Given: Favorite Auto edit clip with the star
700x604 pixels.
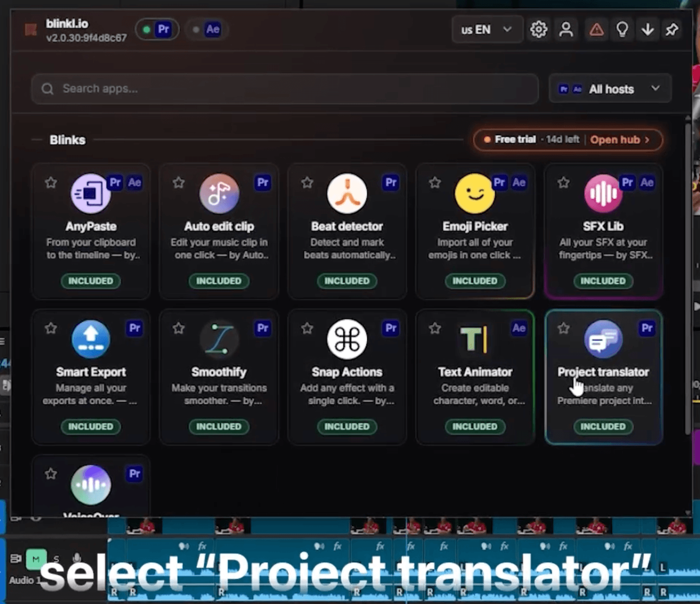Looking at the screenshot, I should [179, 182].
